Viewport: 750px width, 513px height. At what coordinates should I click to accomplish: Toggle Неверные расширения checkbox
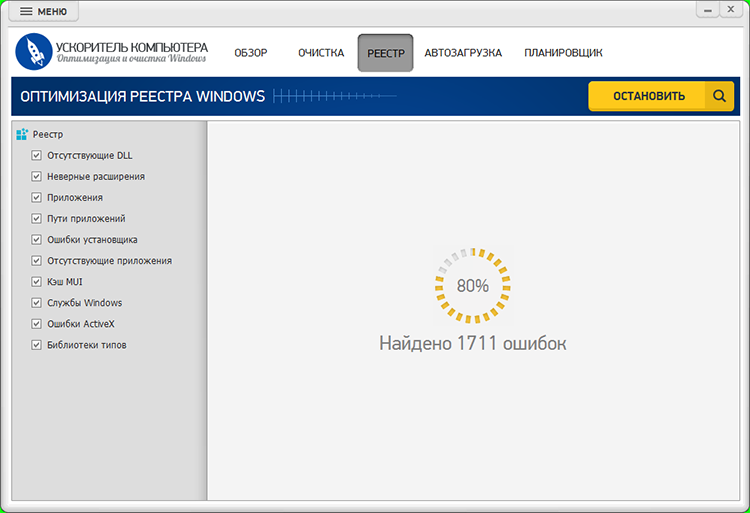click(x=37, y=177)
